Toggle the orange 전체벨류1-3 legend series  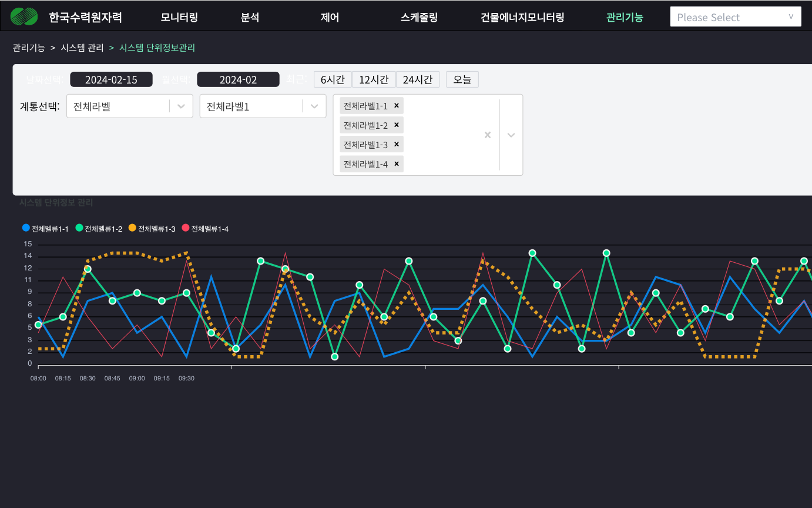(x=152, y=228)
